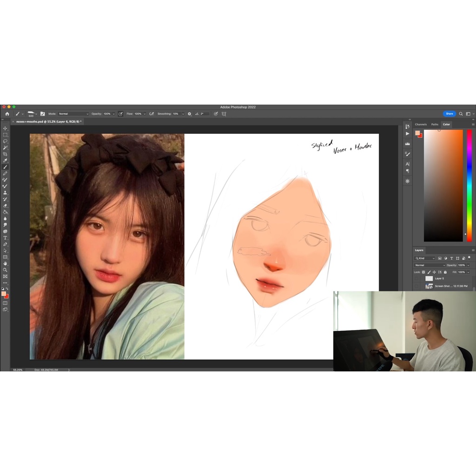Screen dimensions: 476x476
Task: Toggle airbrush style build-up effects
Action: coord(152,113)
